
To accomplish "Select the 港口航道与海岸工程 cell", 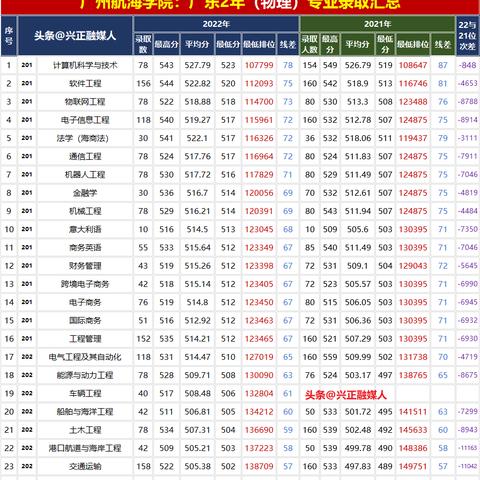I will click(85, 448).
